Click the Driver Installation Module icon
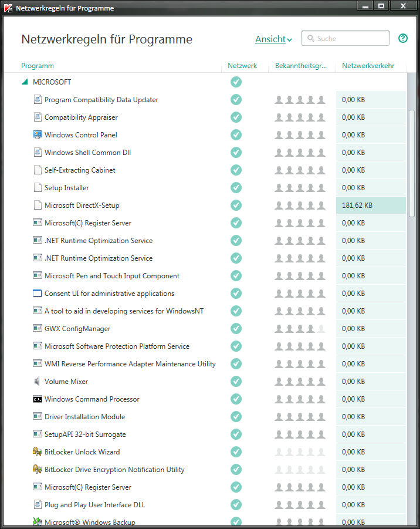Screen dimensions: 420x529 [x=38, y=416]
